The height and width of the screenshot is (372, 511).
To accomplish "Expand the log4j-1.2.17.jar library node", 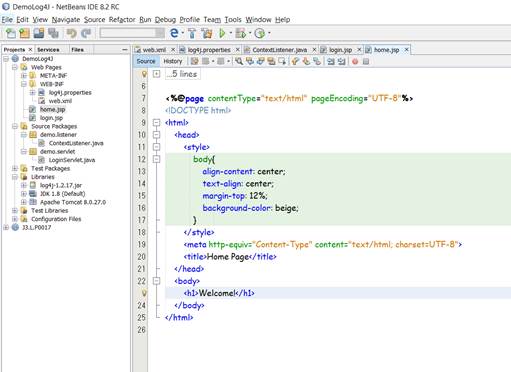I will coord(24,185).
